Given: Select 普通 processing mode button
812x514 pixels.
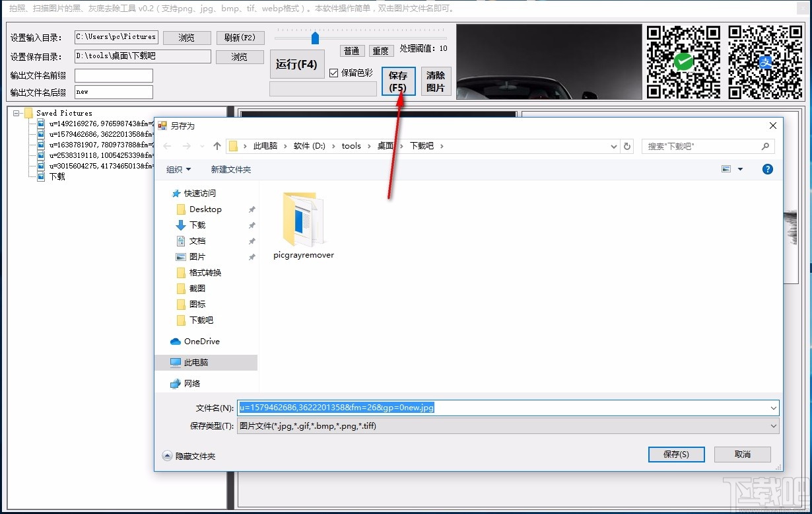Looking at the screenshot, I should 352,51.
